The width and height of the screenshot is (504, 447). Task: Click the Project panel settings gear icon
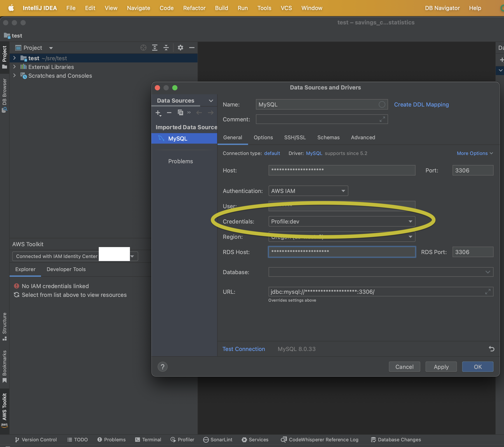click(x=180, y=48)
